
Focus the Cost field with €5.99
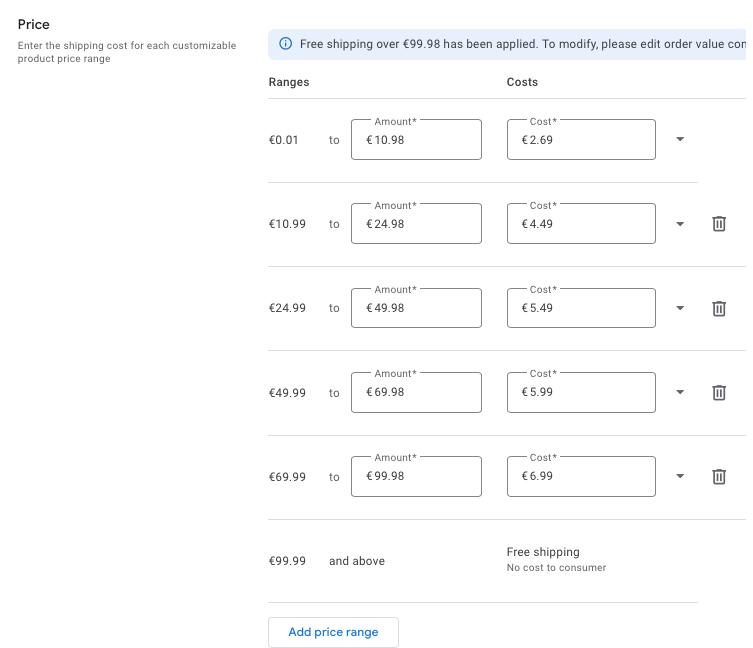point(581,392)
